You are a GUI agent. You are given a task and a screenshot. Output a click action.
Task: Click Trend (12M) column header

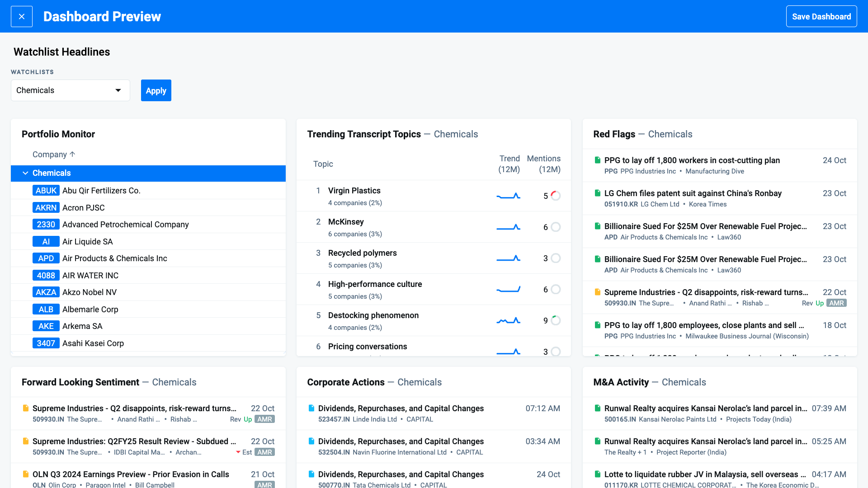(x=509, y=164)
